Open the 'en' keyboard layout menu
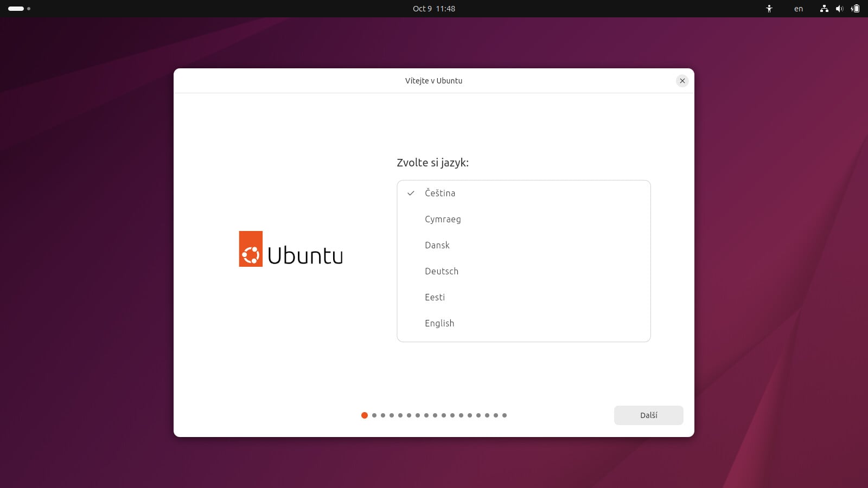Image resolution: width=868 pixels, height=488 pixels. point(799,9)
